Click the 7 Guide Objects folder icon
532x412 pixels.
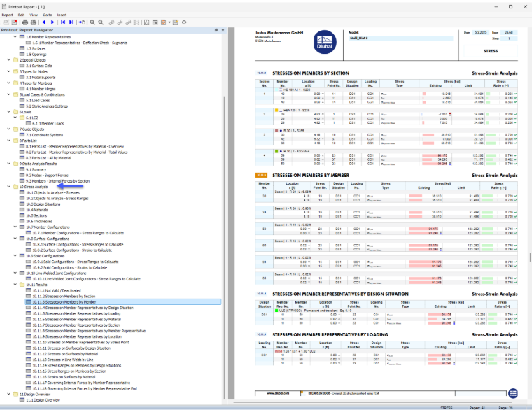pyautogui.click(x=15, y=129)
